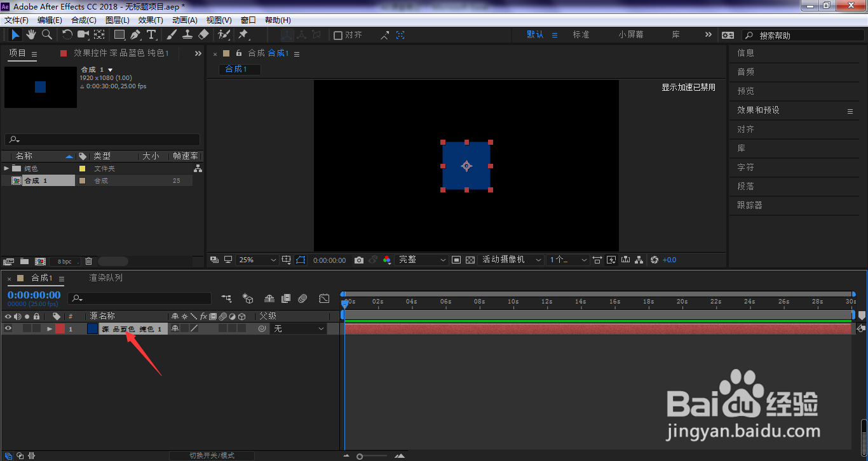Open the 合成(C) menu
Viewport: 868px width, 461px height.
(84, 20)
